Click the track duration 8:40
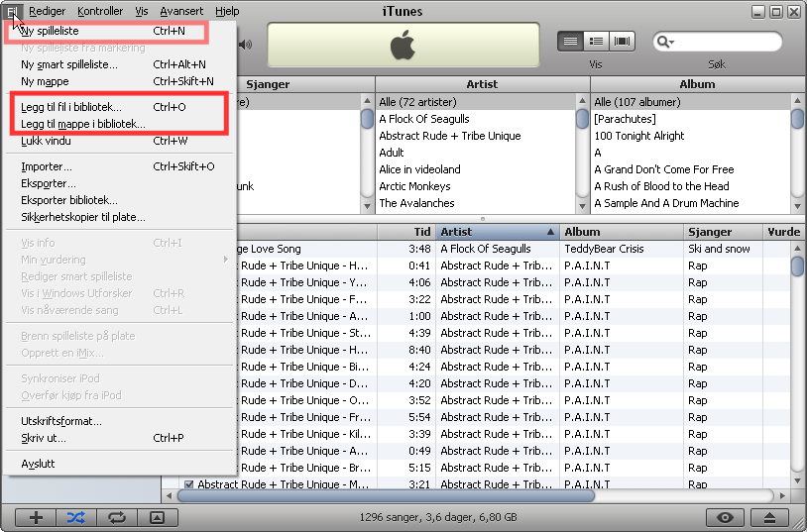 point(419,350)
